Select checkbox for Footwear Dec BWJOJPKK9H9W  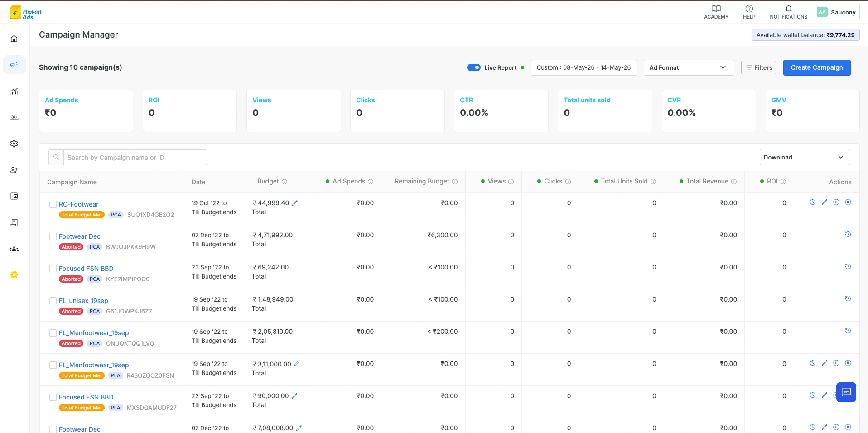[x=53, y=236]
